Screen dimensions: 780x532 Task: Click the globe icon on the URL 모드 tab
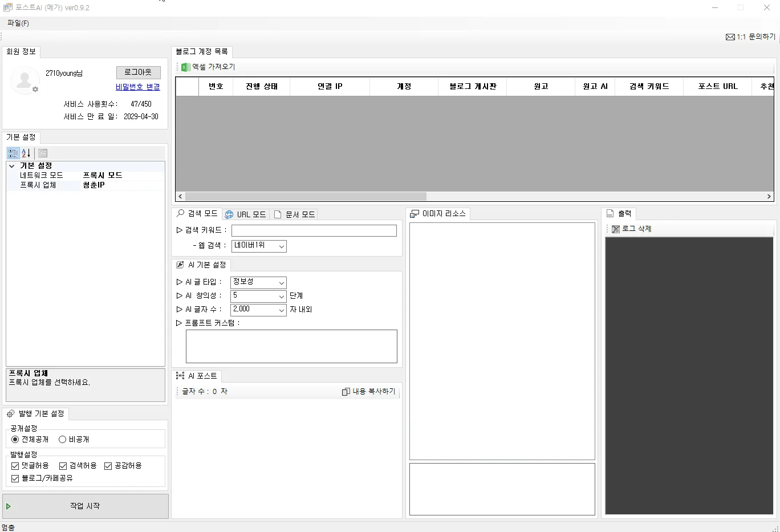229,214
